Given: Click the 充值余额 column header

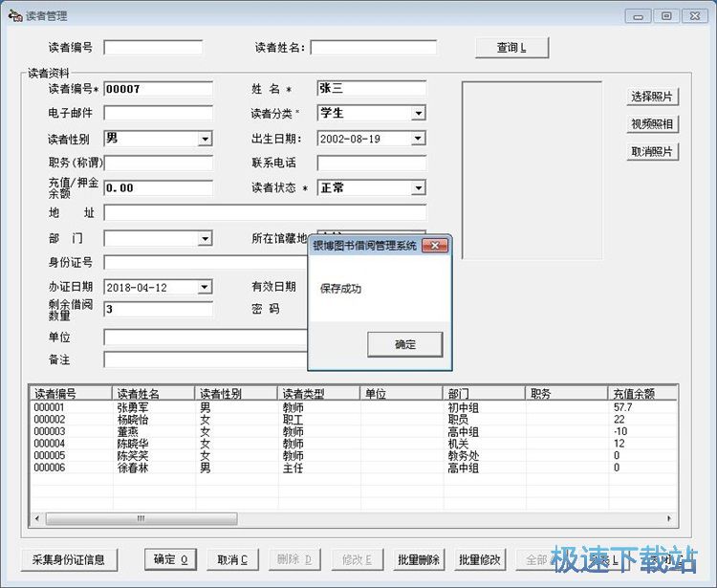Looking at the screenshot, I should (x=642, y=394).
